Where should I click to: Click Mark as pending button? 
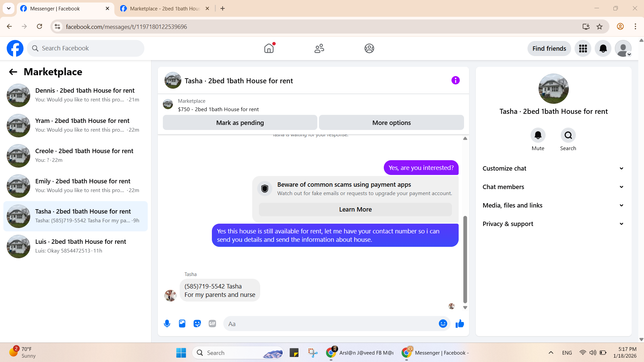[240, 123]
